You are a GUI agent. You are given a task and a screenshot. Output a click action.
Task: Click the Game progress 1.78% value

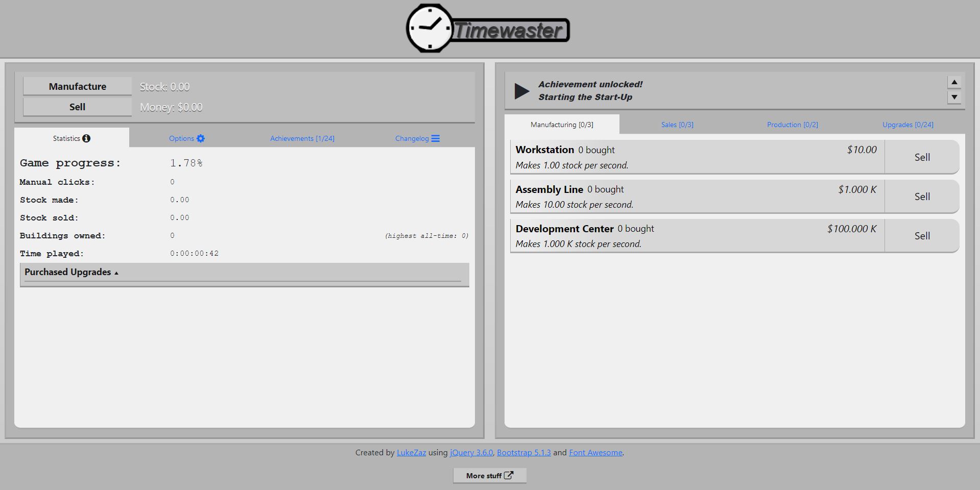(186, 163)
